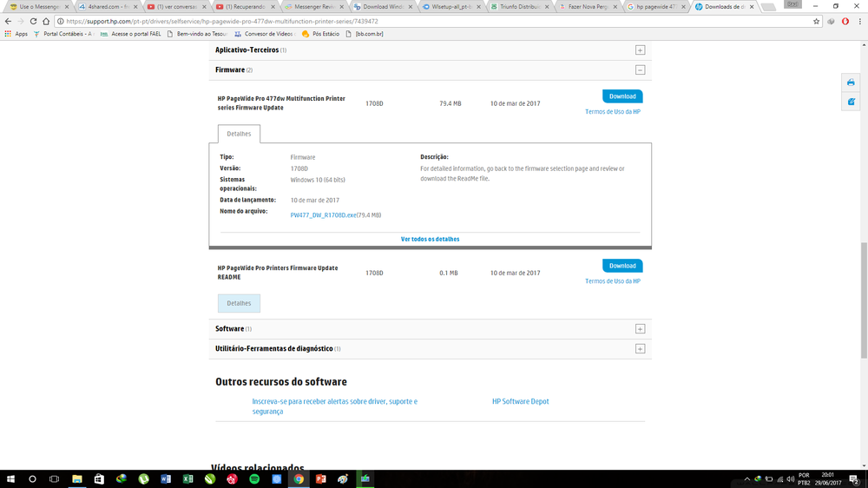Switch to Download Windows browser tab

[x=382, y=7]
